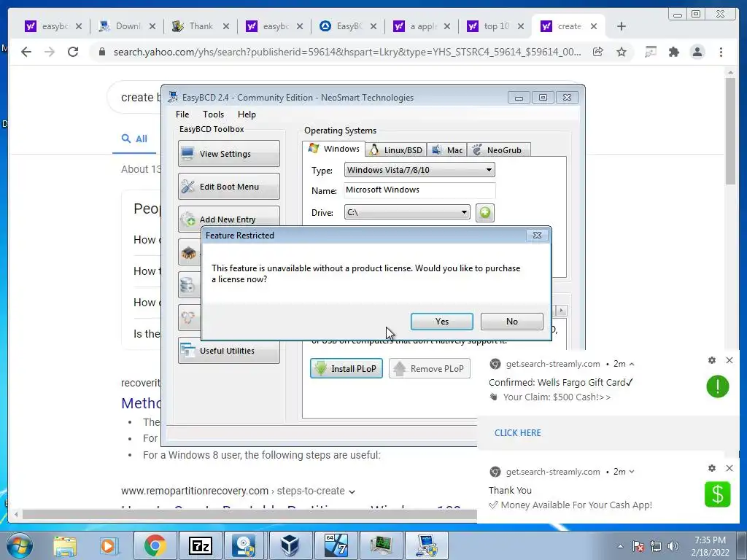Image resolution: width=747 pixels, height=560 pixels.
Task: Bookmark this page with the star icon
Action: [622, 52]
